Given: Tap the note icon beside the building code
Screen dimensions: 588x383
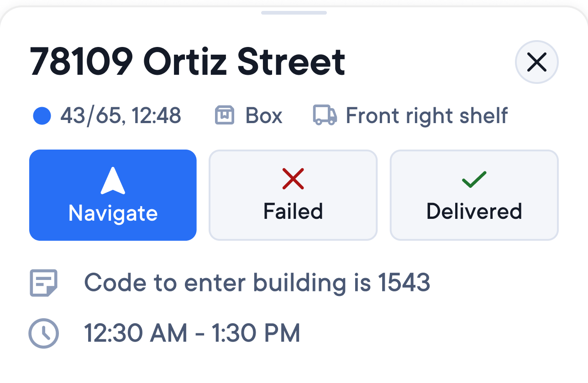Looking at the screenshot, I should click(x=43, y=283).
